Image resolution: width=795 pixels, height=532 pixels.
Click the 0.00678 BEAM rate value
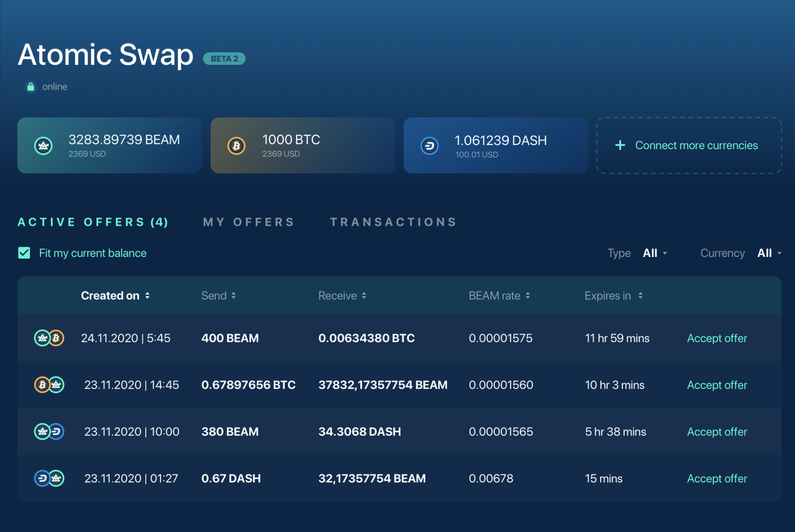pyautogui.click(x=491, y=478)
